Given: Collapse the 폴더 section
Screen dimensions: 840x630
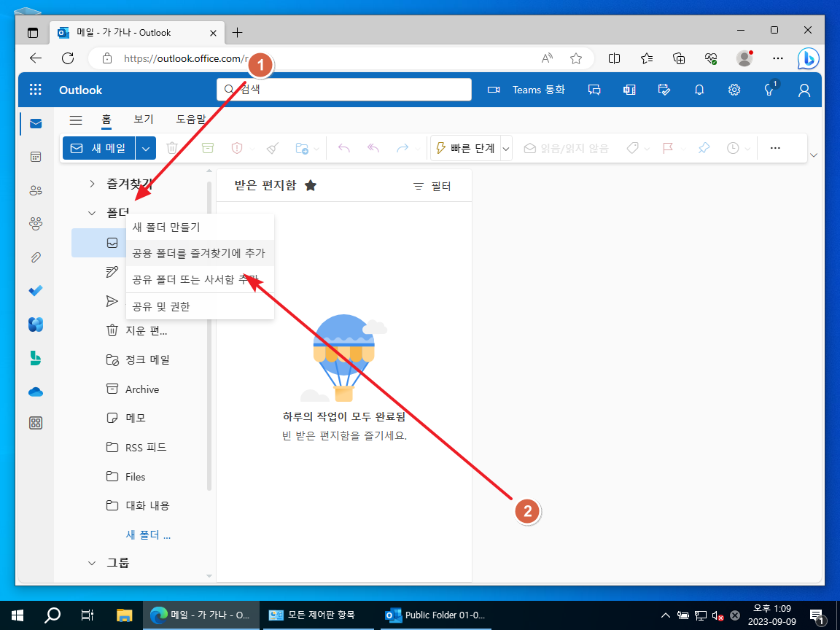Looking at the screenshot, I should (92, 213).
